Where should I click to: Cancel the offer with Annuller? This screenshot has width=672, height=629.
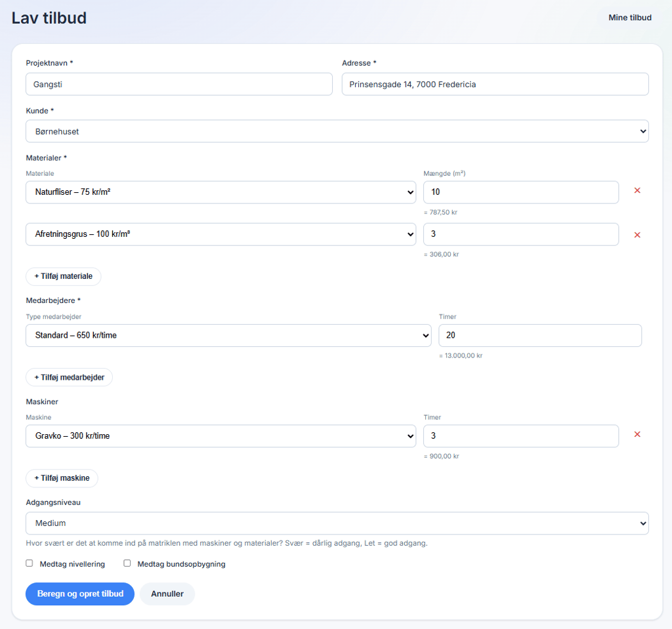point(167,594)
